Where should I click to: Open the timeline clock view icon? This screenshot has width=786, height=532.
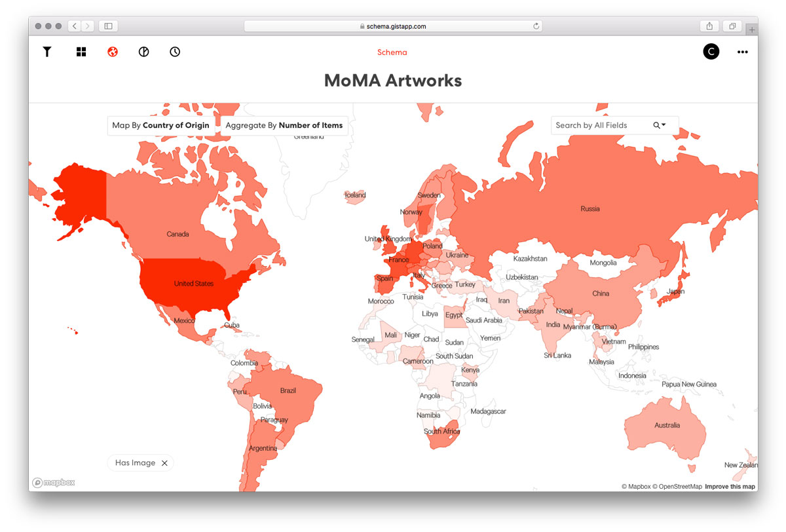175,52
